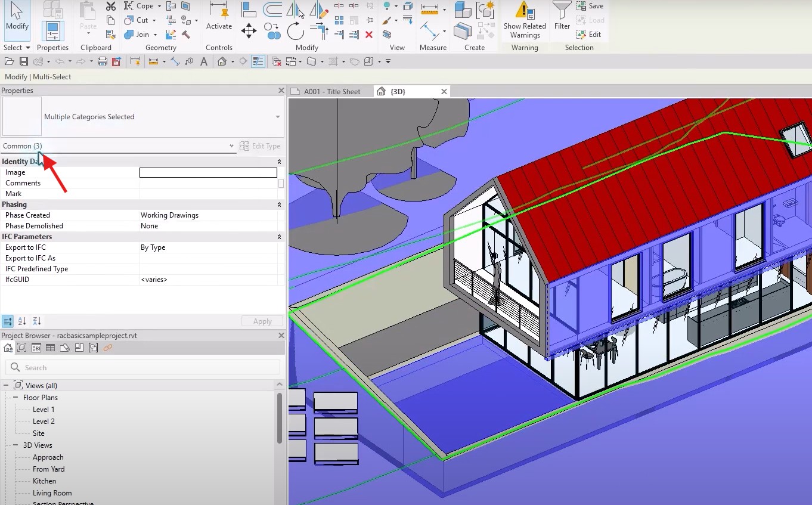This screenshot has width=812, height=505.
Task: Switch to A001 - Title Sheet tab
Action: tap(331, 92)
